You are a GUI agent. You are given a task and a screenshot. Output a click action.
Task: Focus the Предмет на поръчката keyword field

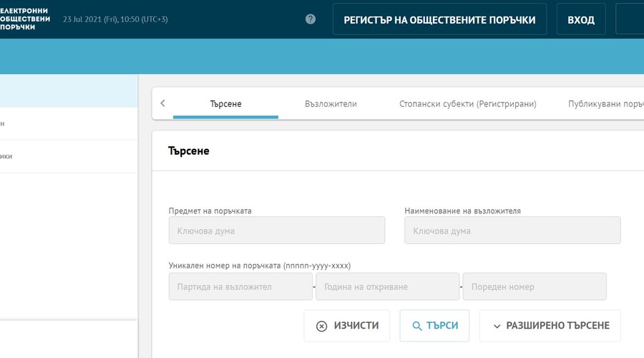pos(276,231)
